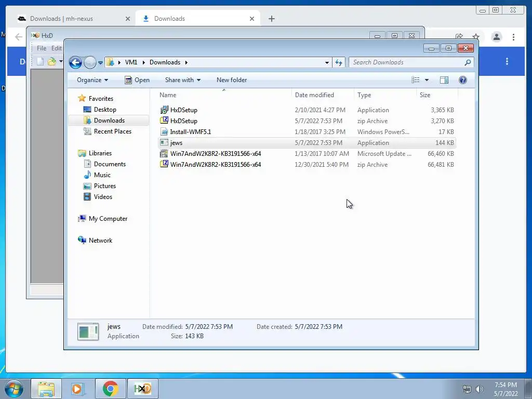The width and height of the screenshot is (532, 399).
Task: Switch to Chrome in taskbar
Action: pos(110,389)
